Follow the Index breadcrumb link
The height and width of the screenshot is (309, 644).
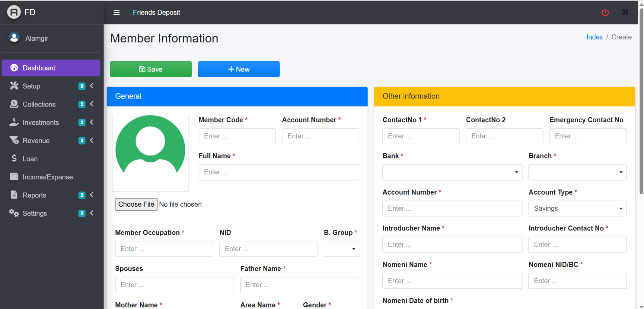594,37
